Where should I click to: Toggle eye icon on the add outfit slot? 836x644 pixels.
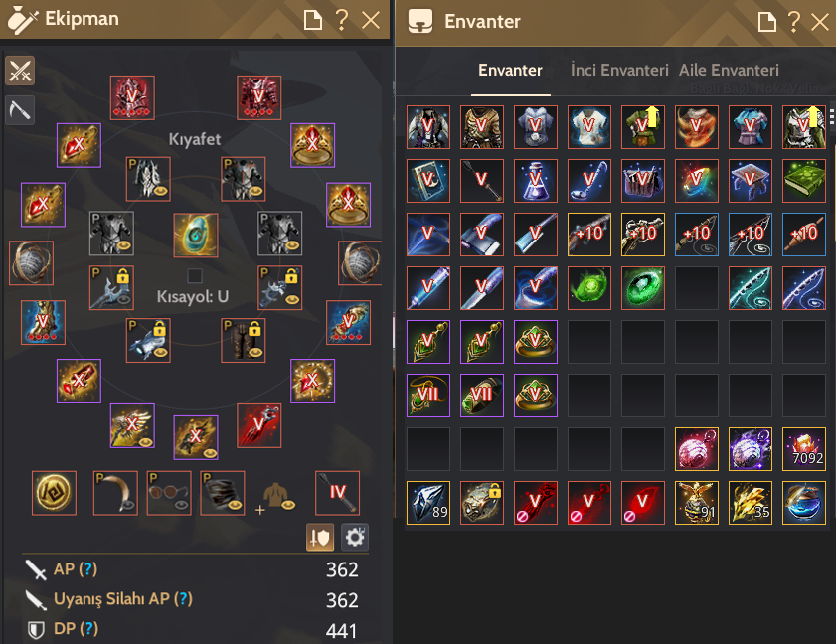(x=288, y=504)
